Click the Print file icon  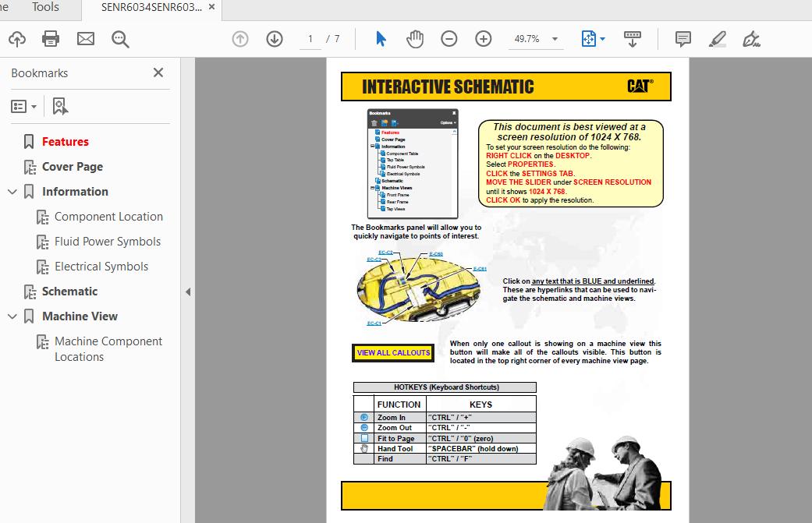[x=51, y=39]
